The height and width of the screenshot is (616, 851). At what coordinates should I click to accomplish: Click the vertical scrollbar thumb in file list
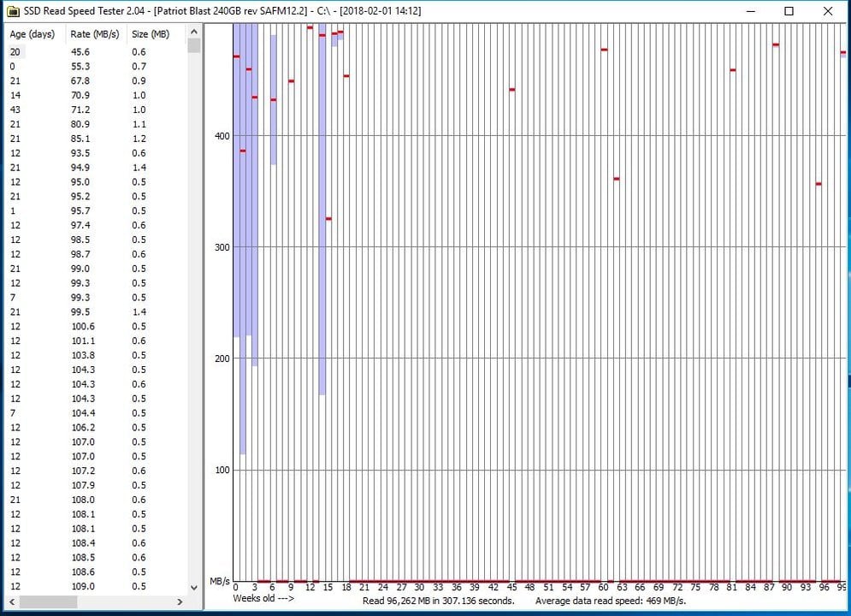(194, 45)
